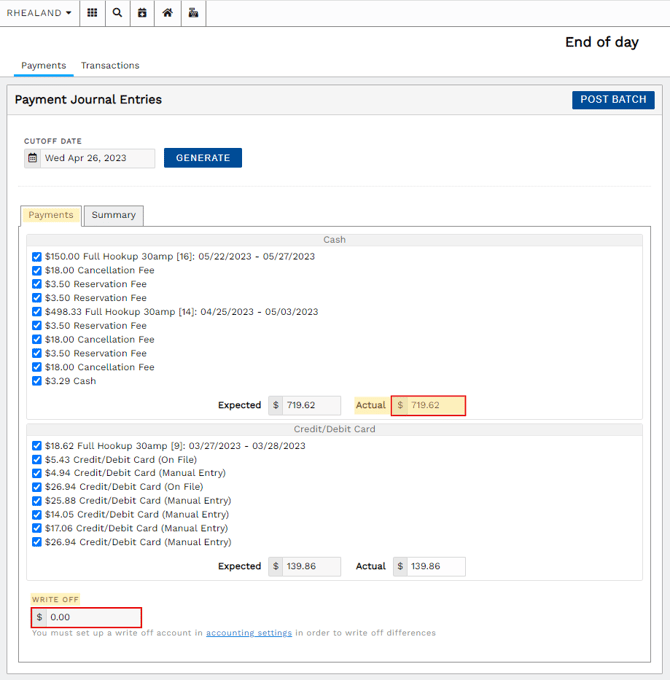Go to the home icon
The height and width of the screenshot is (680, 670).
point(167,13)
